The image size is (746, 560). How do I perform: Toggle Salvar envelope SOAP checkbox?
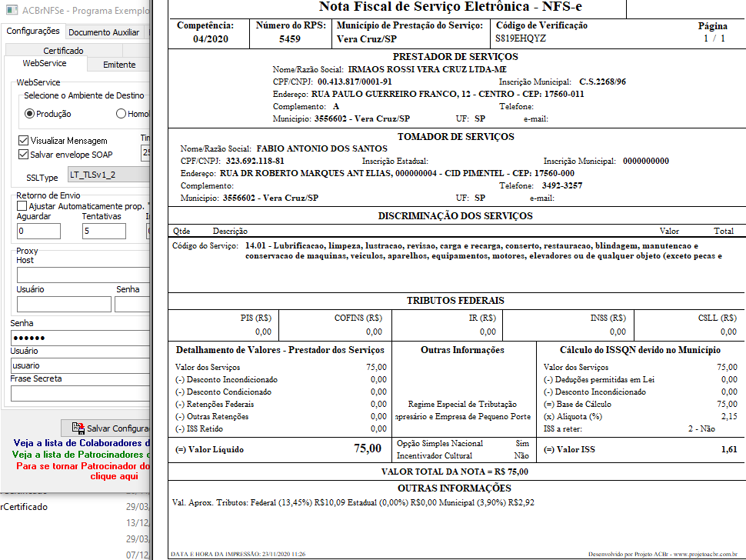tap(23, 154)
